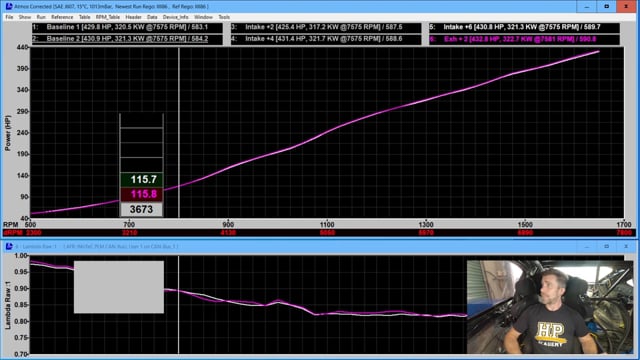Click the main window title bar text
This screenshot has height=360, width=640.
[111, 7]
